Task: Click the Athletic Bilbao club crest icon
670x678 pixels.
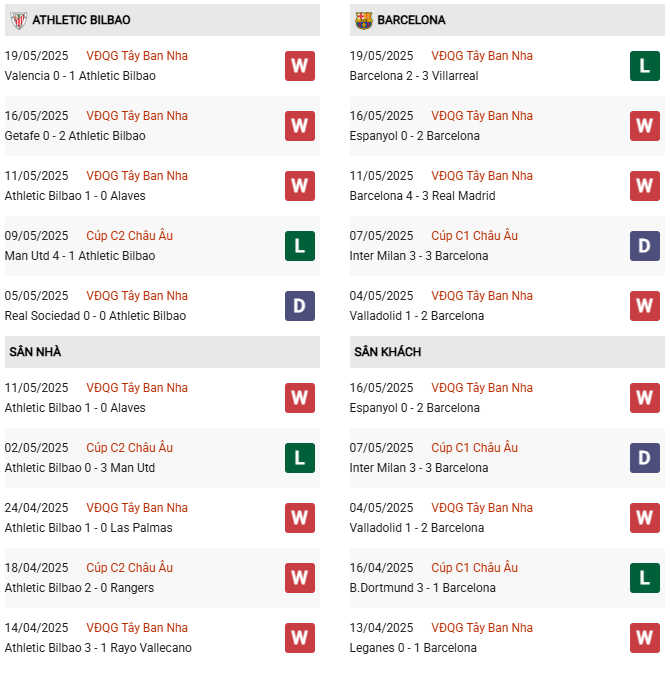Action: point(17,20)
